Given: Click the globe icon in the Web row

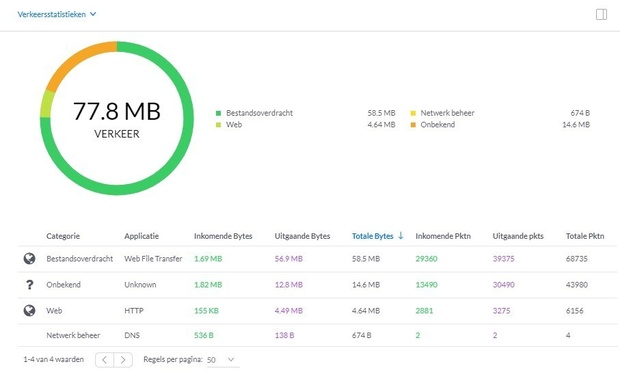Looking at the screenshot, I should tap(29, 311).
